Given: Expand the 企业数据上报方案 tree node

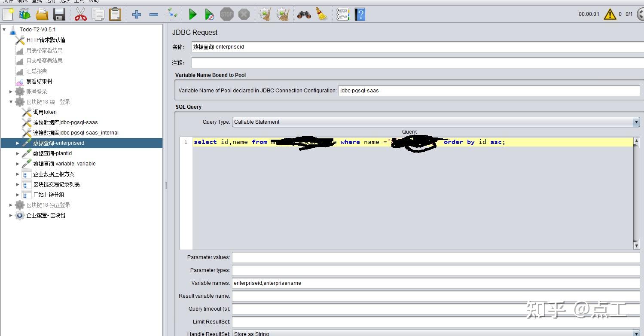Looking at the screenshot, I should click(x=17, y=174).
